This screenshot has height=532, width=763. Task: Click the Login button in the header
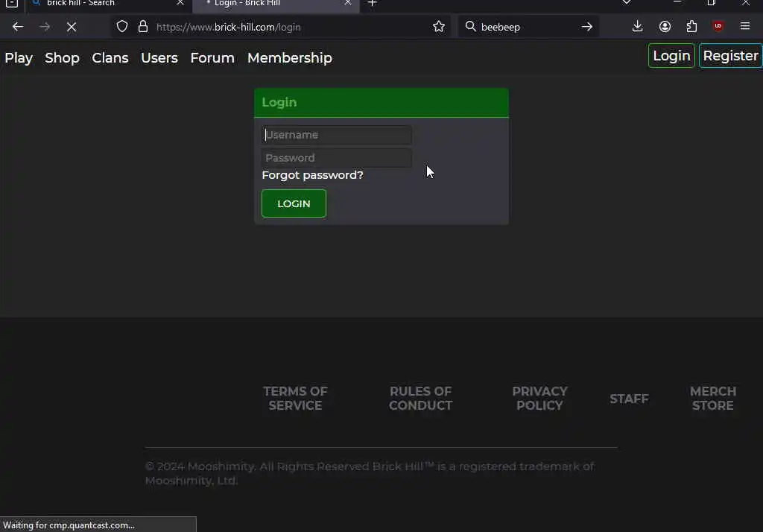[671, 55]
